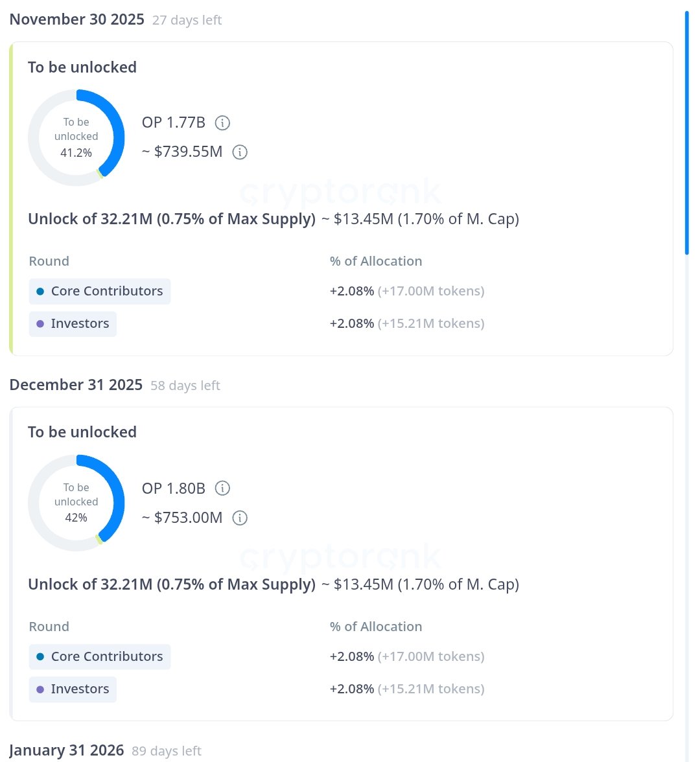
Task: Select Investors tag in November unlock
Action: click(x=73, y=324)
